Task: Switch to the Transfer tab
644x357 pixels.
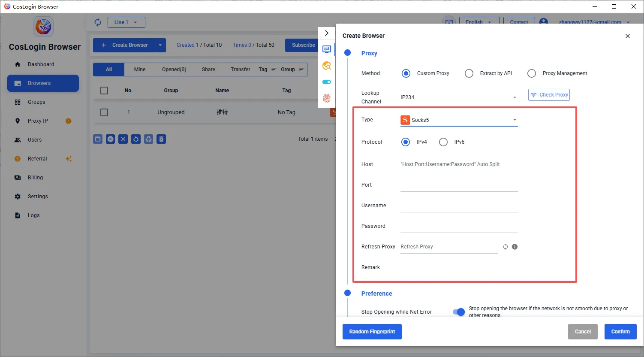Action: pos(241,70)
